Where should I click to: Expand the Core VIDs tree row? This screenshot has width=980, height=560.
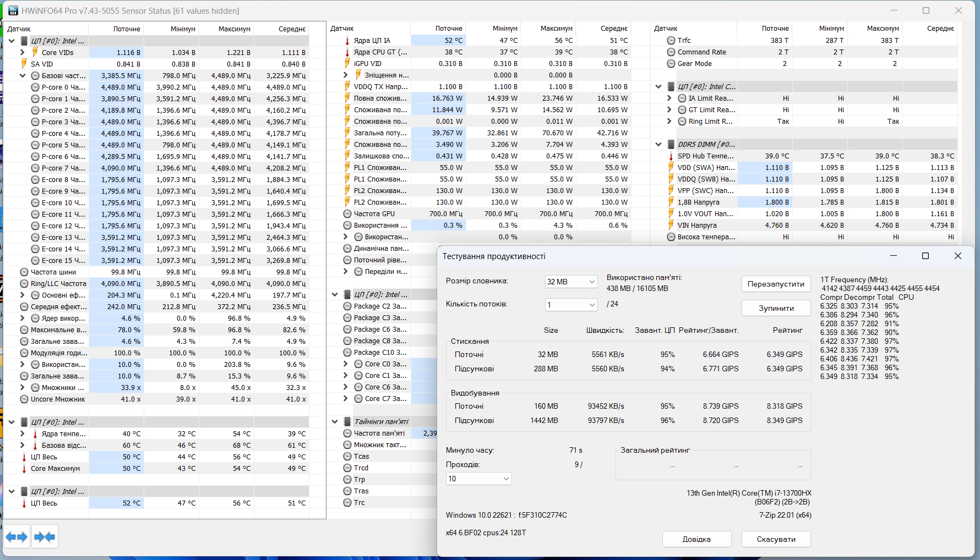tap(23, 52)
